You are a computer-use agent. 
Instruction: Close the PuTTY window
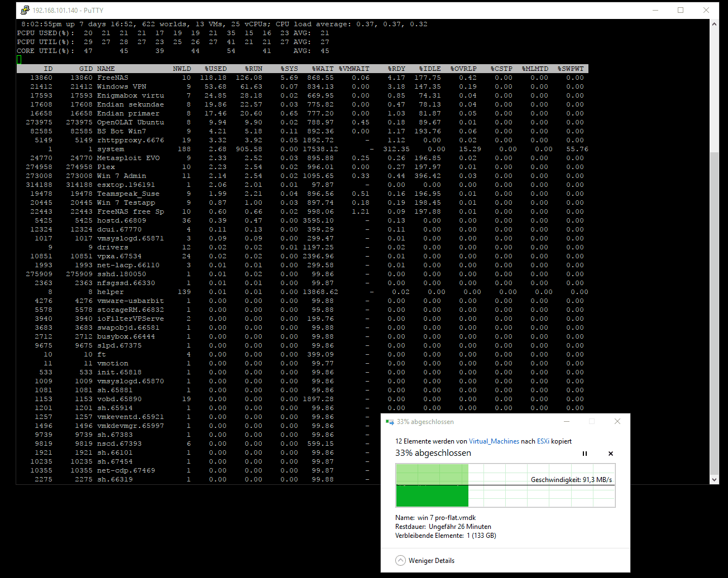coord(706,10)
